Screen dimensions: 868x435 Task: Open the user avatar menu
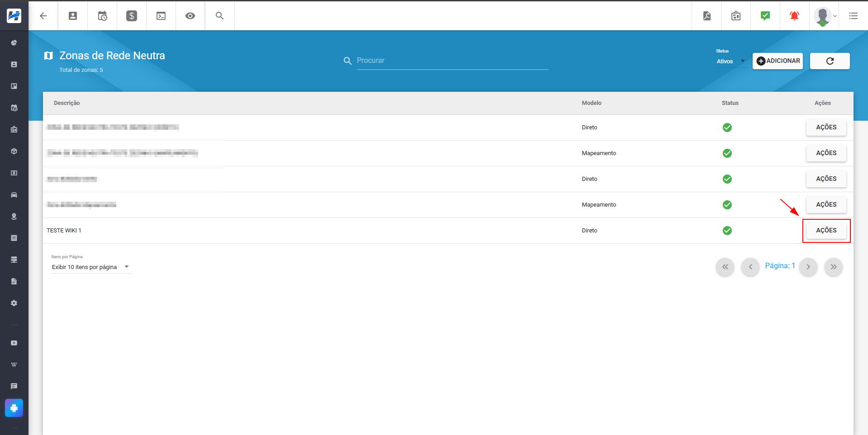[825, 16]
